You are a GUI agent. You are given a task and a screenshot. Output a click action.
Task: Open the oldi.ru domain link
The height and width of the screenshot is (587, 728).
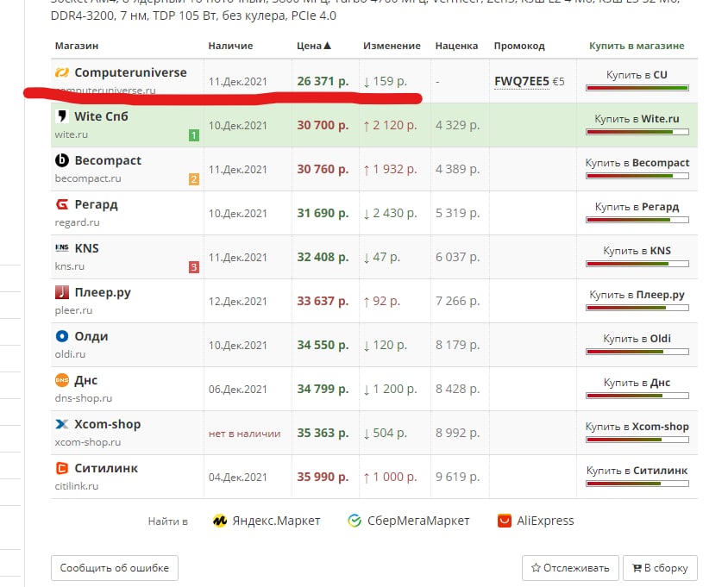70,354
